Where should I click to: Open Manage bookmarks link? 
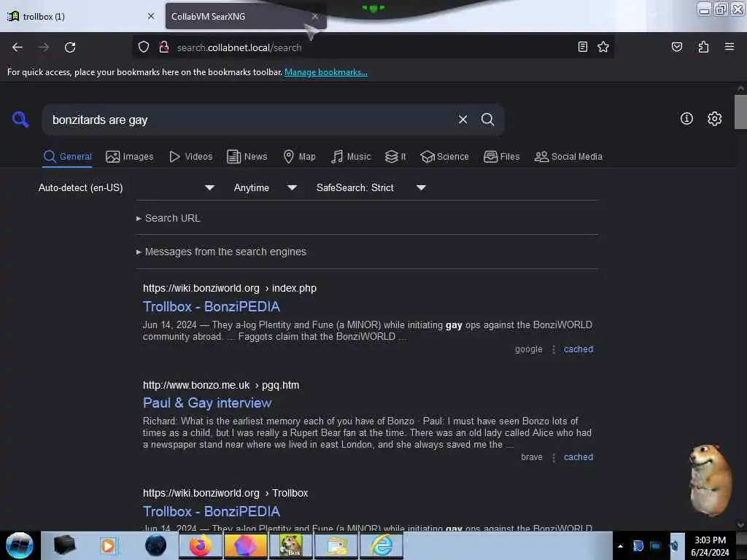click(x=326, y=72)
